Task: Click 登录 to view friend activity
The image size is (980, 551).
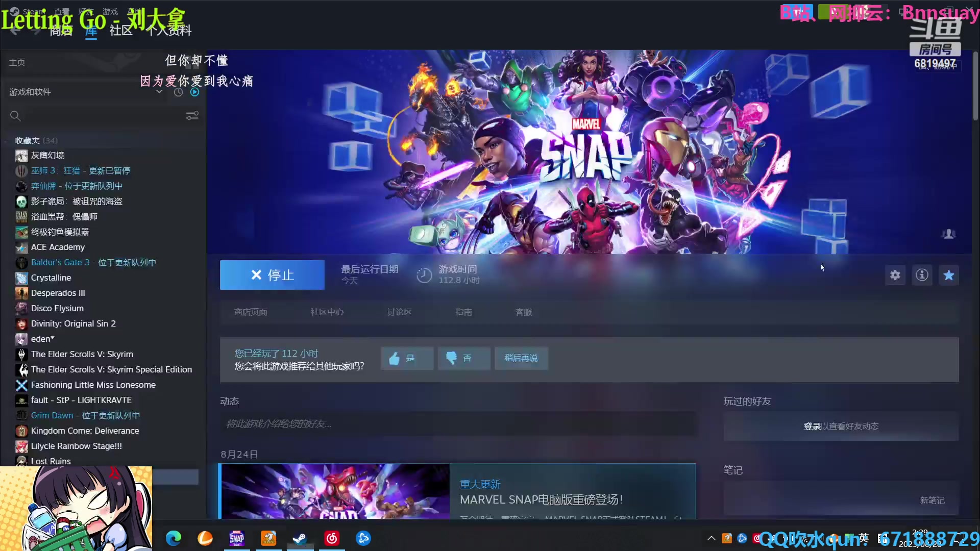Action: 812,427
